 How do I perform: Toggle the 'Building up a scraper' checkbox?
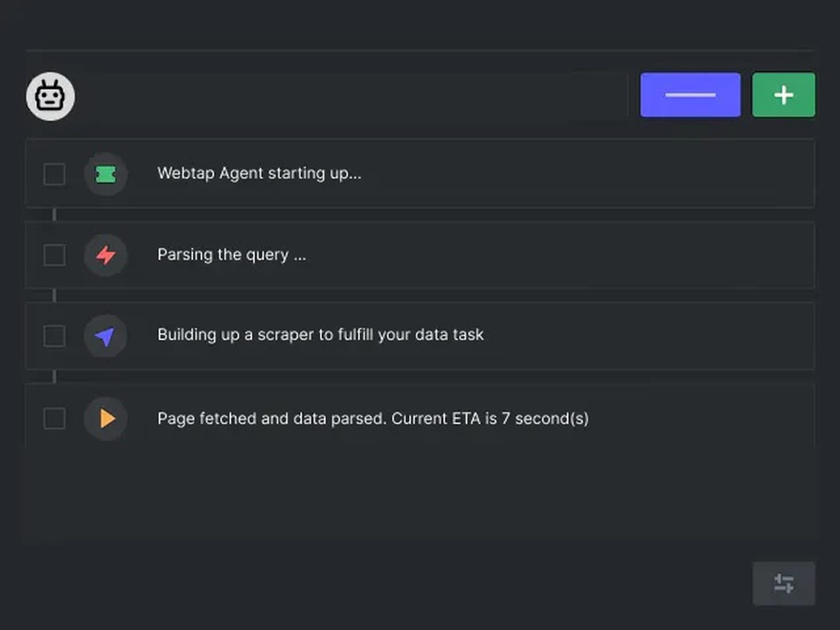54,336
